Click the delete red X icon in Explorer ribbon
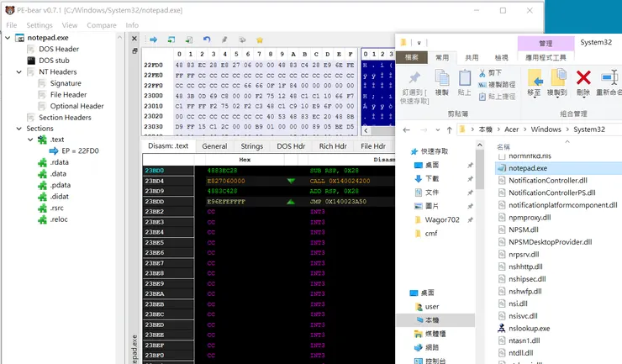 click(x=583, y=78)
